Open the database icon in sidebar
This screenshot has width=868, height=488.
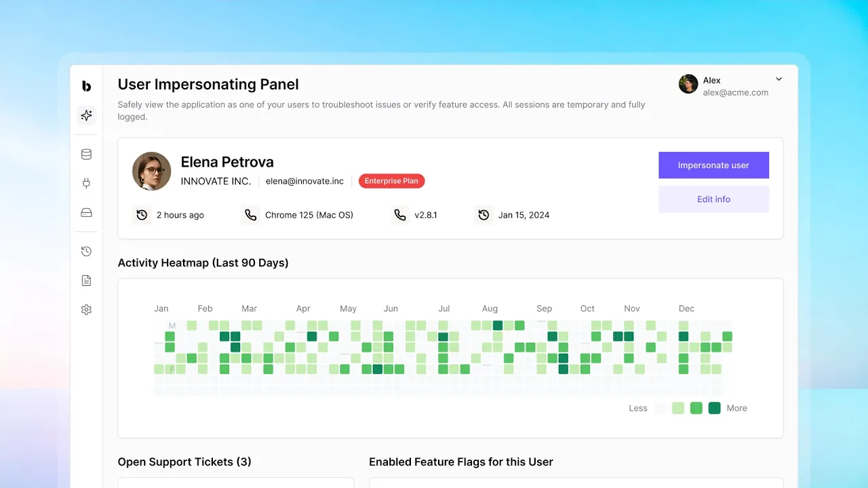[86, 155]
